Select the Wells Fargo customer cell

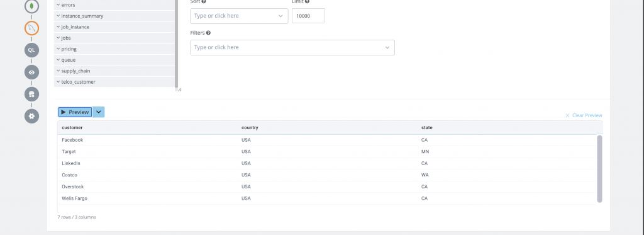point(74,198)
